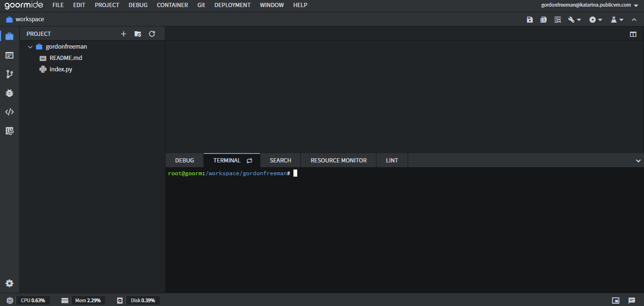Screen dimensions: 644x306
Task: Open the debug bug icon panel
Action: click(x=9, y=93)
